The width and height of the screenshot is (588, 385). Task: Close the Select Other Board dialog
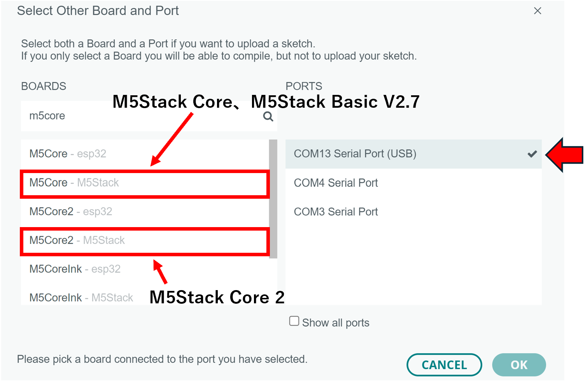click(537, 11)
